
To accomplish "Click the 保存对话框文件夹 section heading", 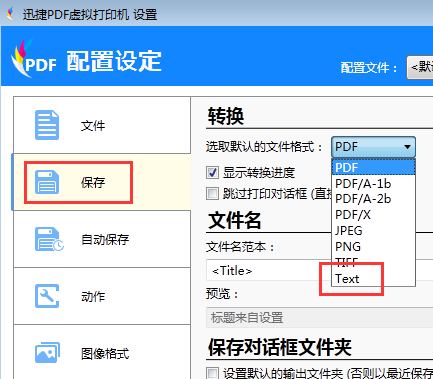I will click(280, 347).
